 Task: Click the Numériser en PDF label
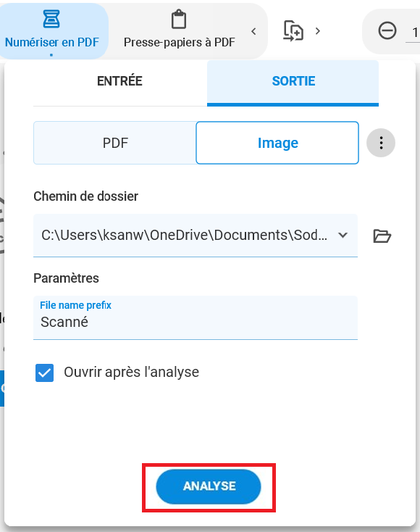coord(52,43)
